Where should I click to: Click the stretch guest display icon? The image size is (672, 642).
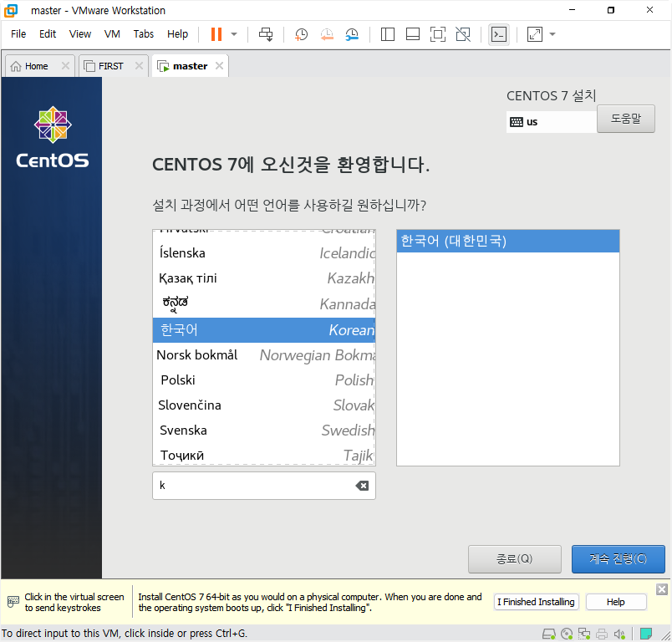pyautogui.click(x=534, y=34)
